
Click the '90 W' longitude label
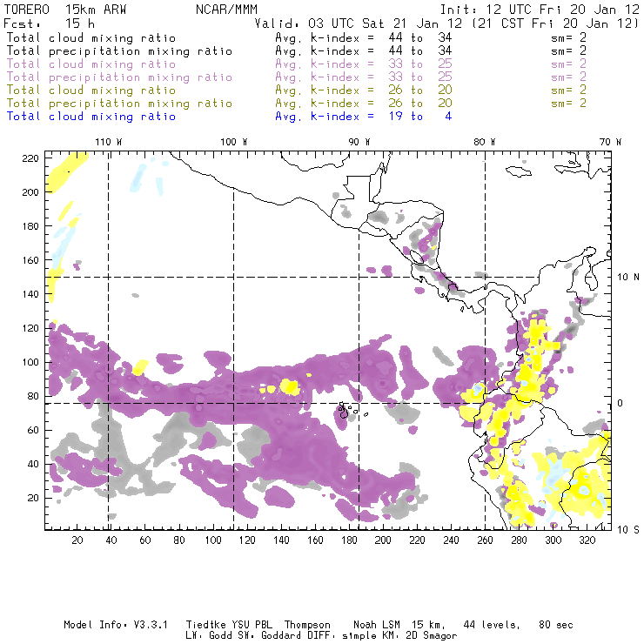click(x=359, y=142)
